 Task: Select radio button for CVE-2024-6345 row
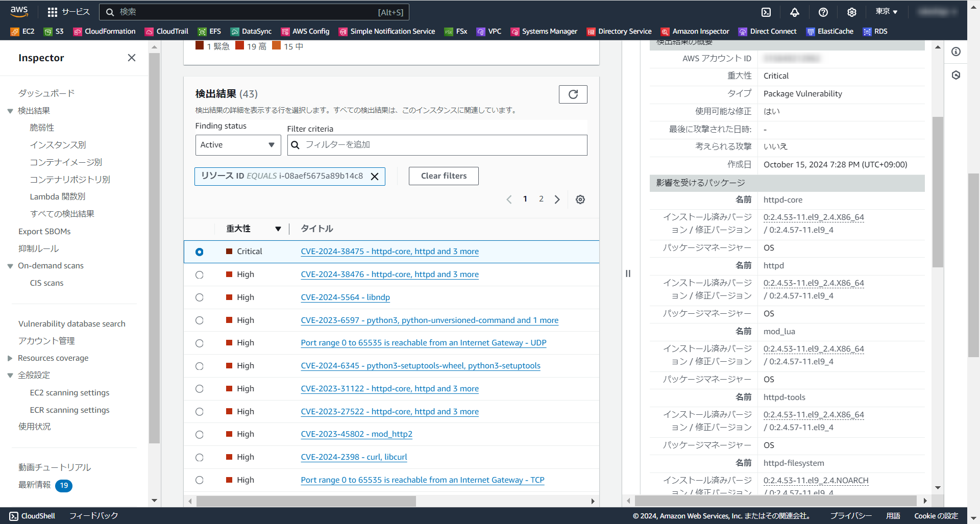point(200,366)
